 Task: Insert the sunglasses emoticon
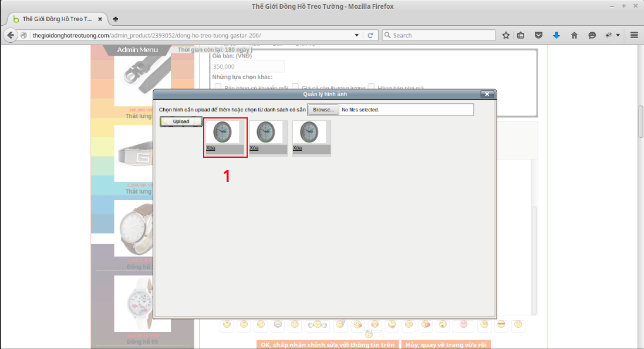(x=501, y=324)
